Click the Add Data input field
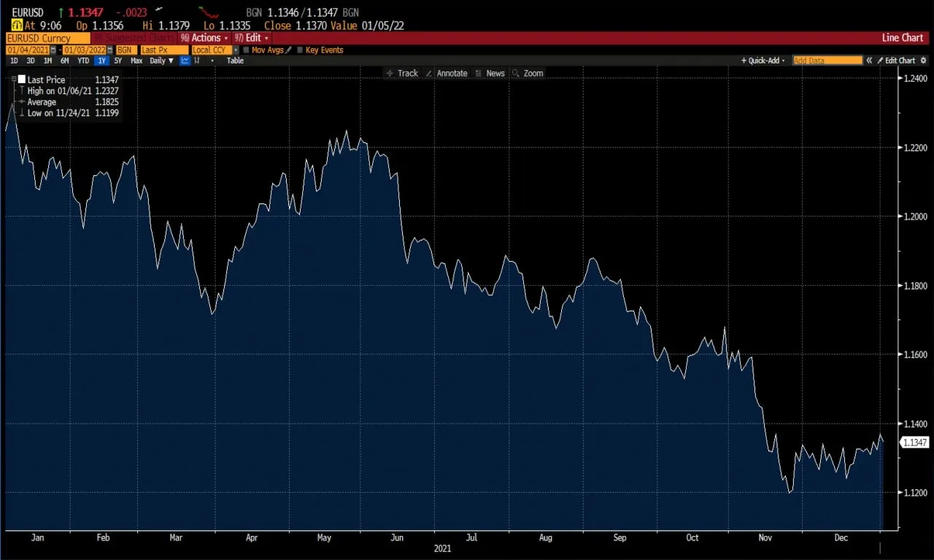This screenshot has height=560, width=934. (x=827, y=60)
